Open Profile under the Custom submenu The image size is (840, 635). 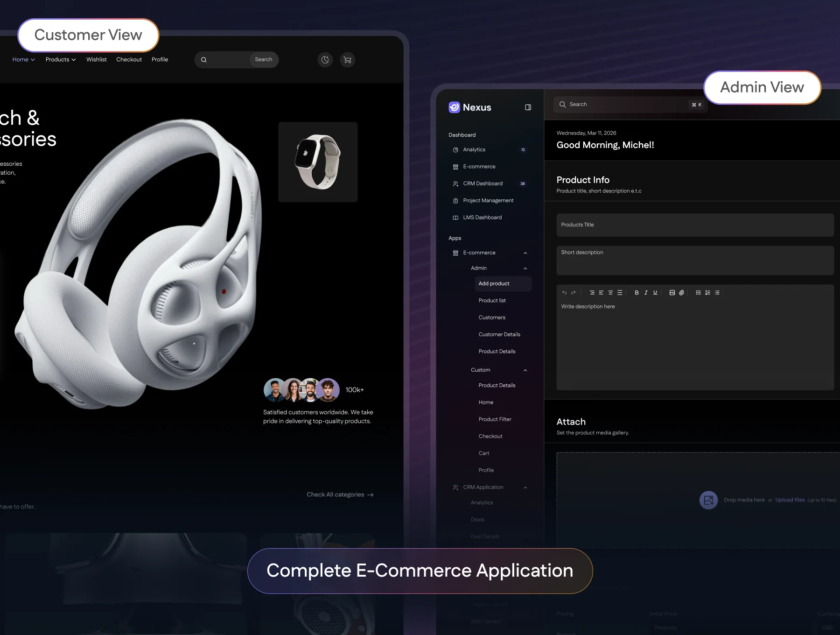486,470
